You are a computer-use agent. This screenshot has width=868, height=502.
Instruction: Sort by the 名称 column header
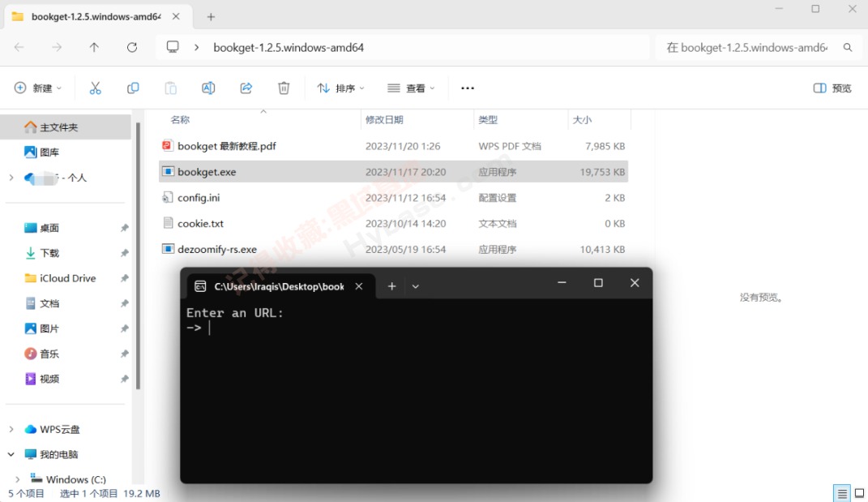click(x=180, y=120)
